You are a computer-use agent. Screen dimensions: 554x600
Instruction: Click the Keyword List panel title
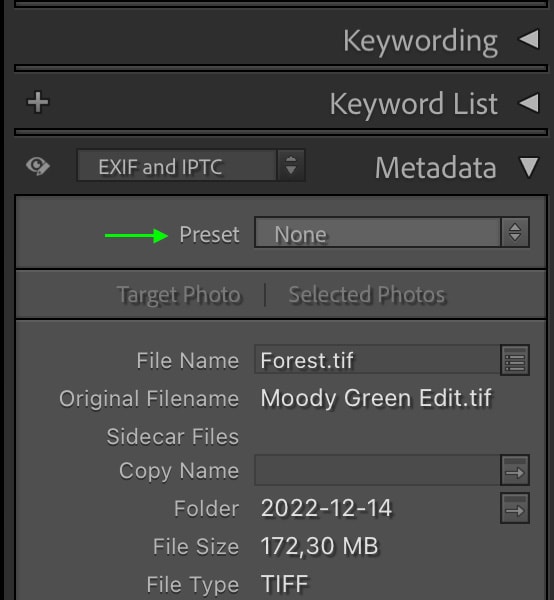(414, 104)
